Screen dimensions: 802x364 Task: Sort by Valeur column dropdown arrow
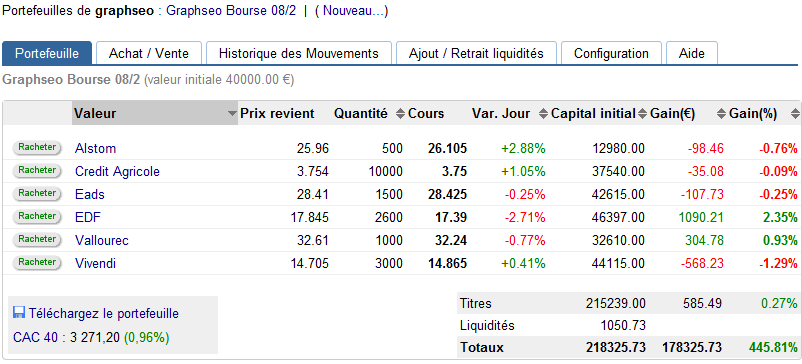233,114
